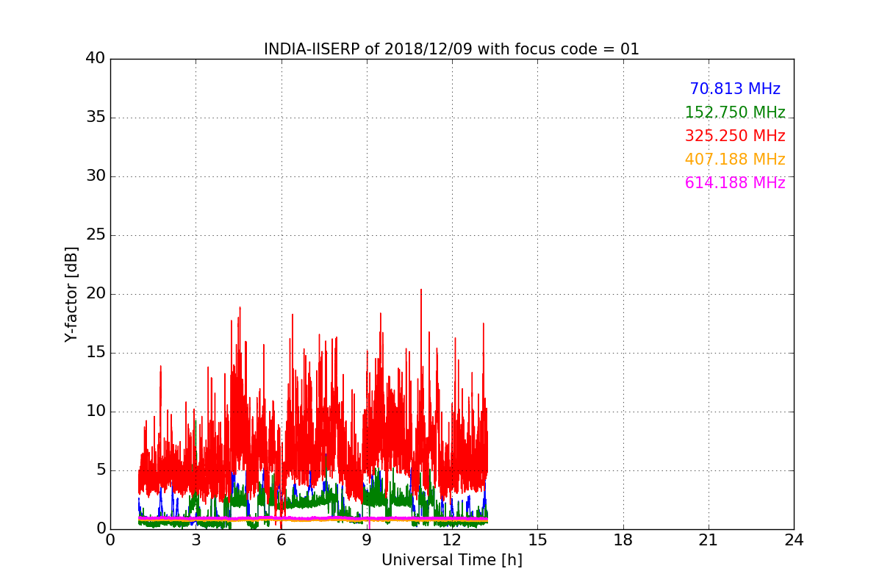
Task: Select the 614.188 MHz legend label
Action: coord(735,183)
